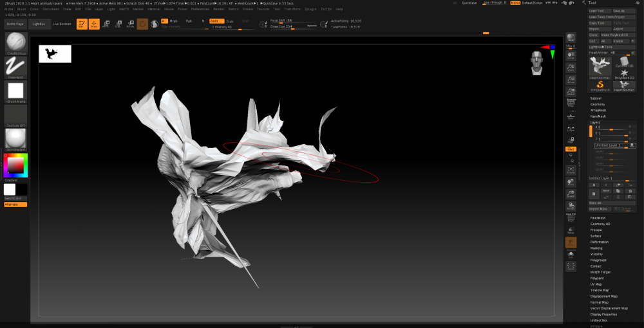Click the Actual size button

coord(571,80)
